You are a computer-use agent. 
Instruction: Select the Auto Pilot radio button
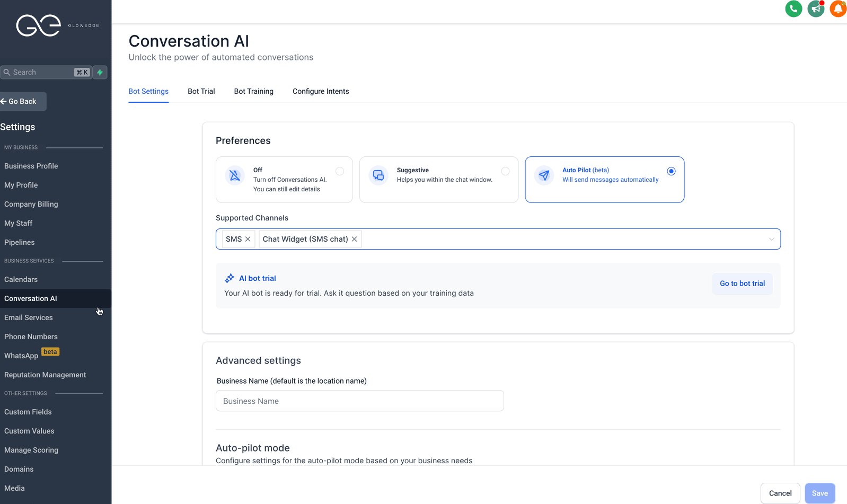click(671, 171)
